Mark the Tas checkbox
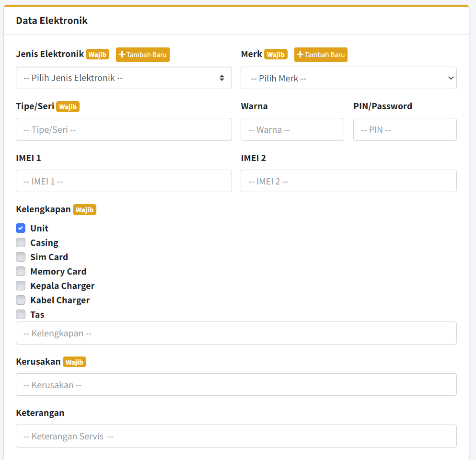The width and height of the screenshot is (476, 460). pos(21,314)
